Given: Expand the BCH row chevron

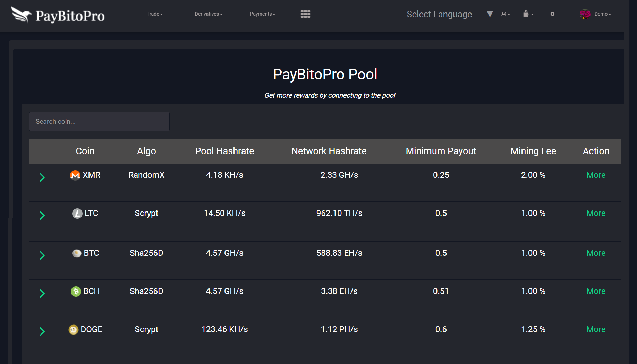Looking at the screenshot, I should point(42,293).
